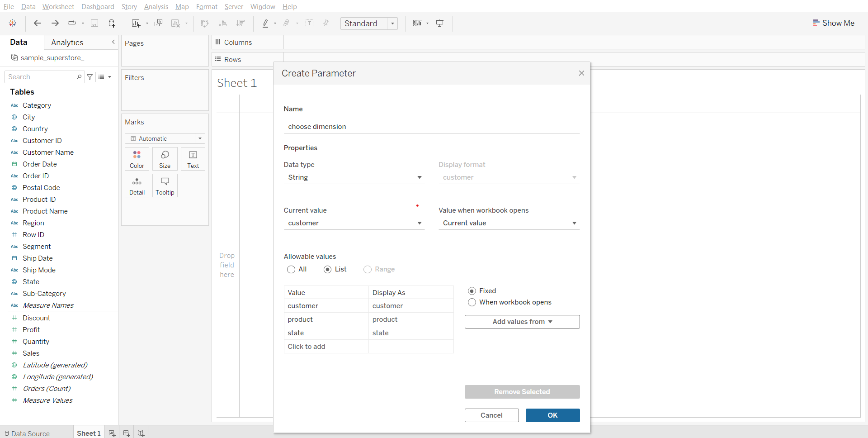
Task: Open the Show Me panel
Action: [833, 23]
